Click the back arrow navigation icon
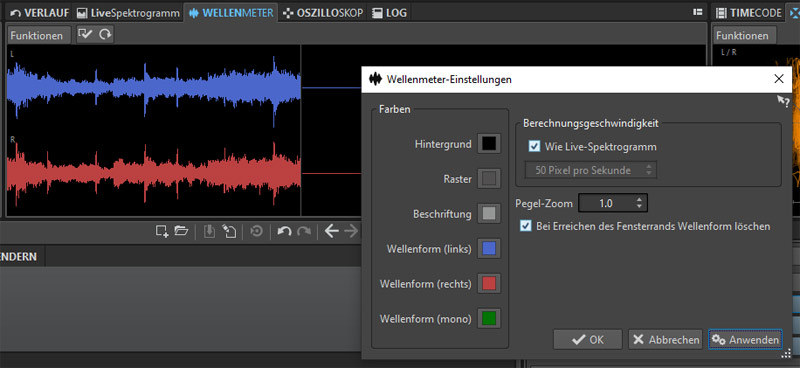This screenshot has width=800, height=368. tap(332, 232)
